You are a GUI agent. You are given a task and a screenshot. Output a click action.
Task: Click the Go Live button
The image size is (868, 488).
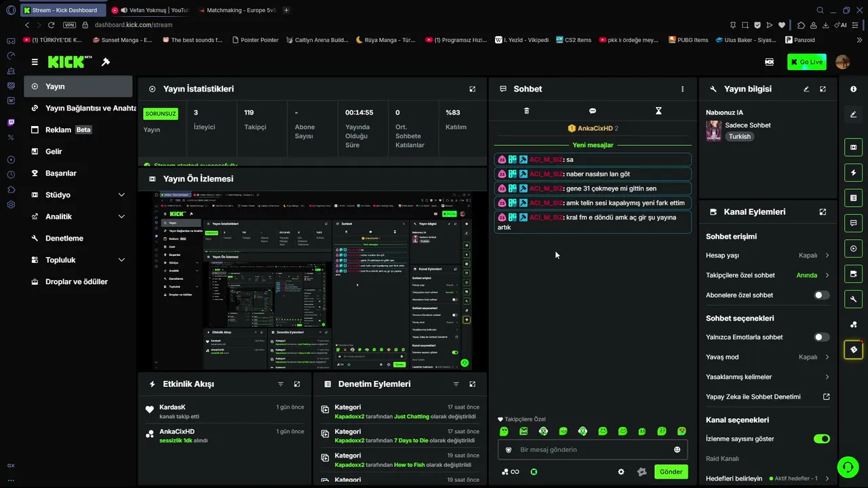click(x=807, y=62)
